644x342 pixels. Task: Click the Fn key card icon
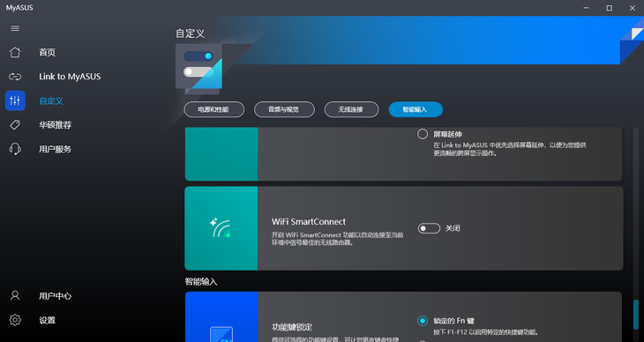pyautogui.click(x=221, y=334)
